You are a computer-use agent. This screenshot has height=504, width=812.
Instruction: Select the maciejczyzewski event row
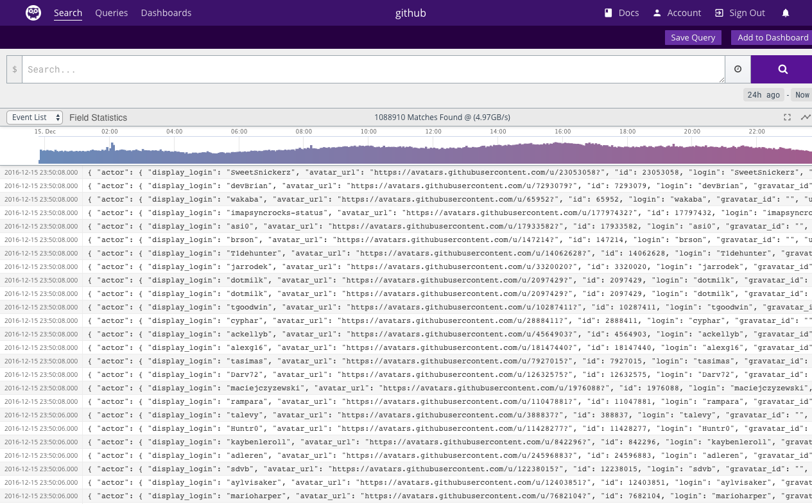(406, 388)
